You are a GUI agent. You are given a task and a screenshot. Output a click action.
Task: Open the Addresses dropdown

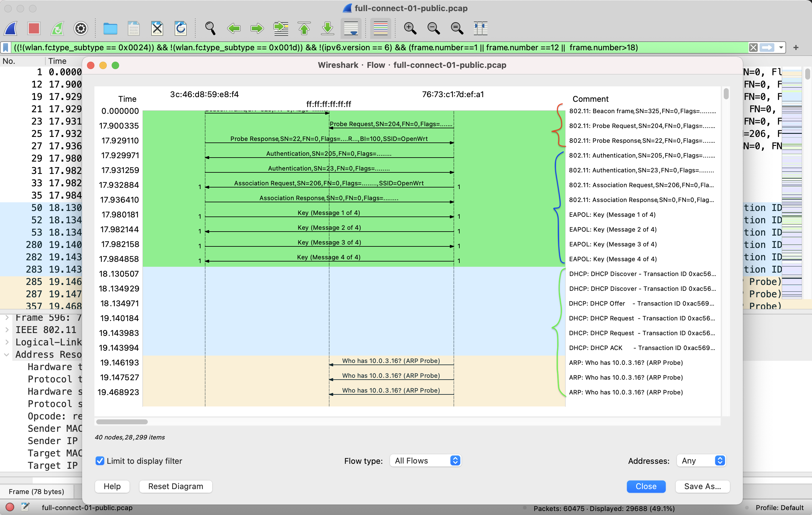(x=701, y=461)
